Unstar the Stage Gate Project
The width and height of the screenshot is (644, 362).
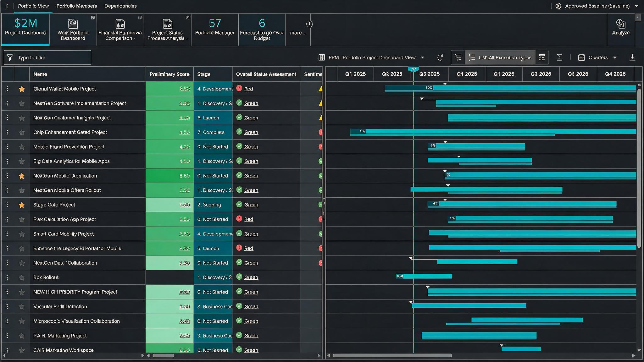(21, 205)
